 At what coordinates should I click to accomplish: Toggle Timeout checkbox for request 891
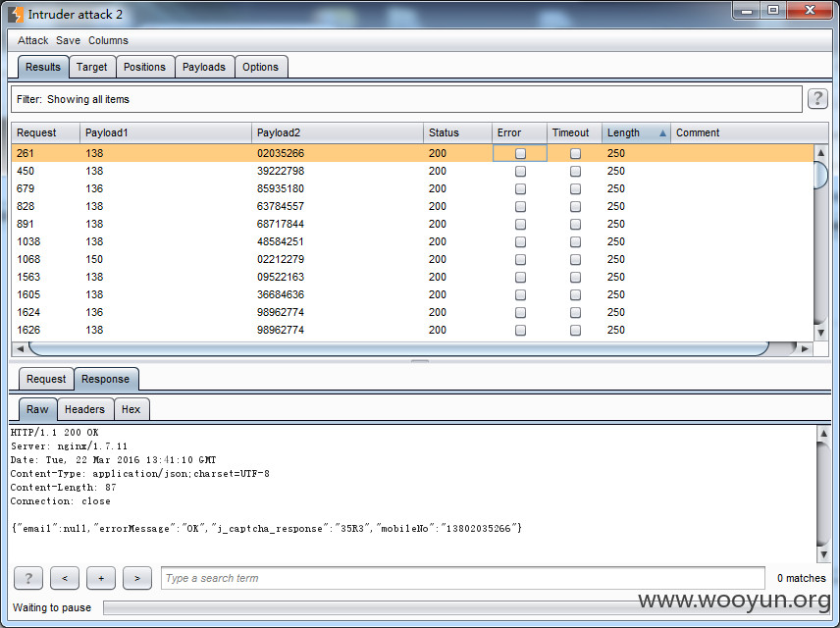coord(575,224)
